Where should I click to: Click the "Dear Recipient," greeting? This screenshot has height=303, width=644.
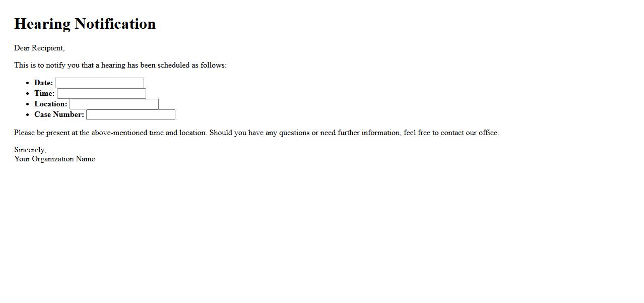(39, 48)
